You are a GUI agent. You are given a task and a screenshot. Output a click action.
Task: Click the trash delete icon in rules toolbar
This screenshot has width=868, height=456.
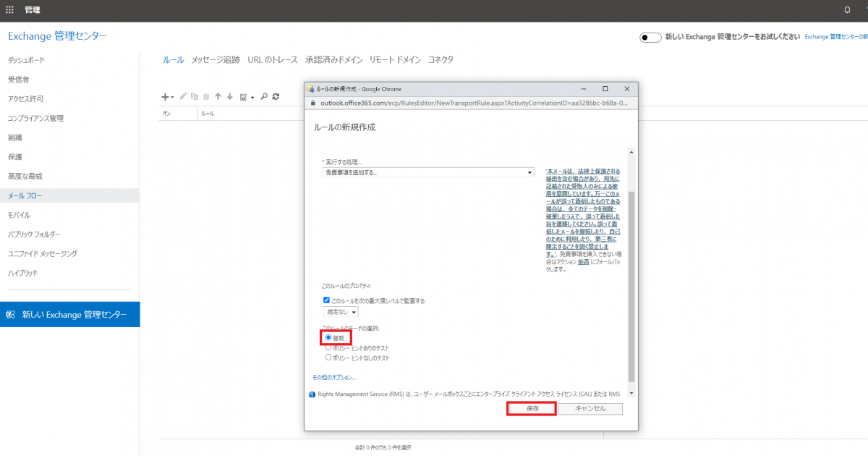pos(206,96)
